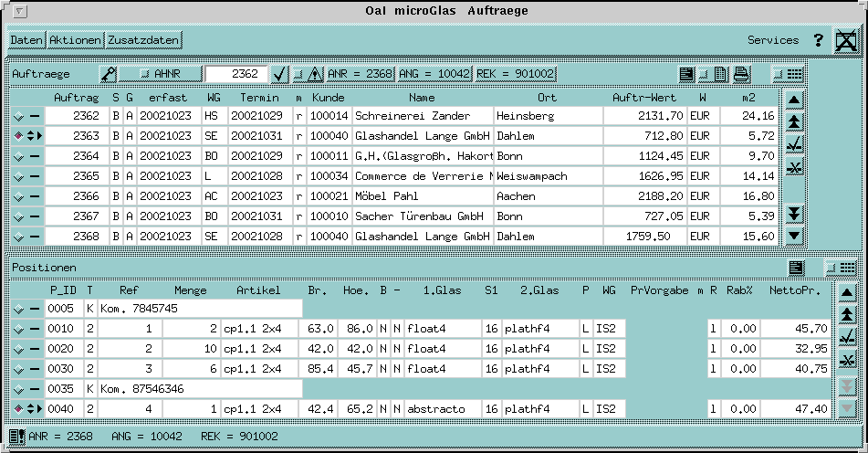The height and width of the screenshot is (453, 868).
Task: Click the order number field showing 2362
Action: [x=236, y=74]
